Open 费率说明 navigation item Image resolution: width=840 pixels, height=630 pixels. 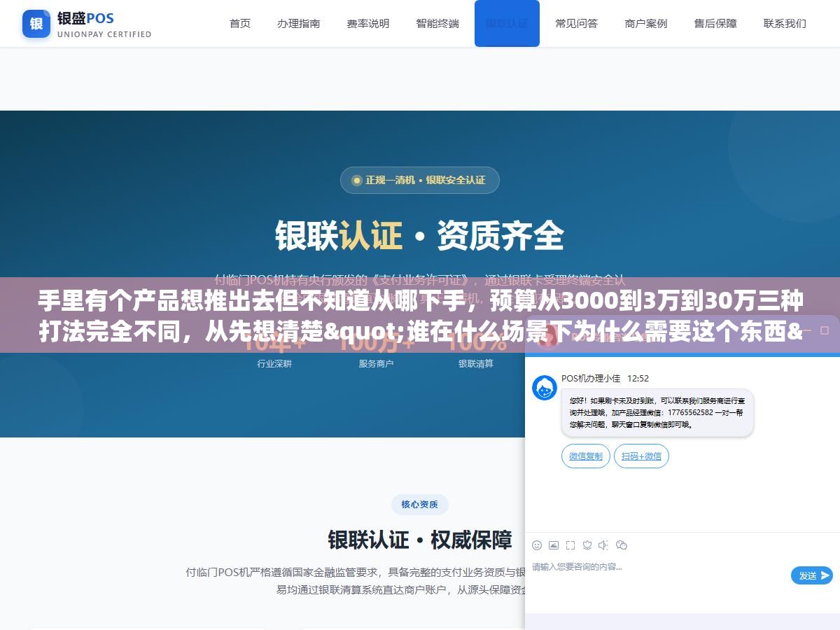click(368, 23)
